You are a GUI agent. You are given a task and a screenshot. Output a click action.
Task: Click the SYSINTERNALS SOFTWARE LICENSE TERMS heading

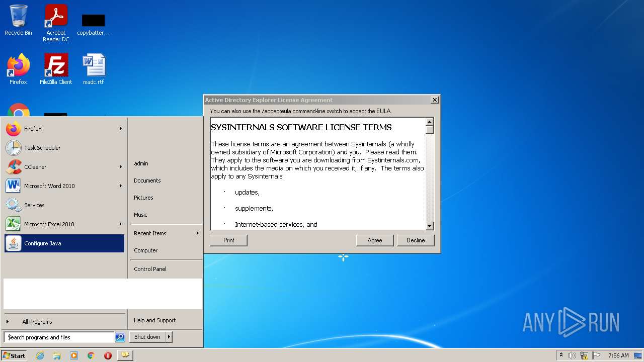(301, 127)
